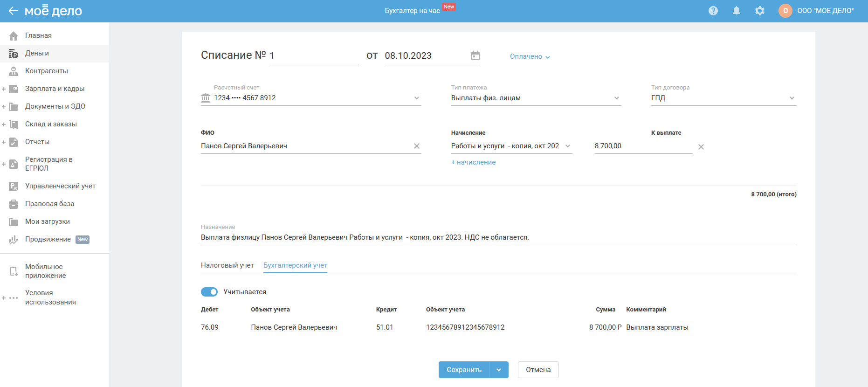Viewport: 868px width, 387px height.
Task: Expand the Расчетный счет dropdown
Action: 416,98
